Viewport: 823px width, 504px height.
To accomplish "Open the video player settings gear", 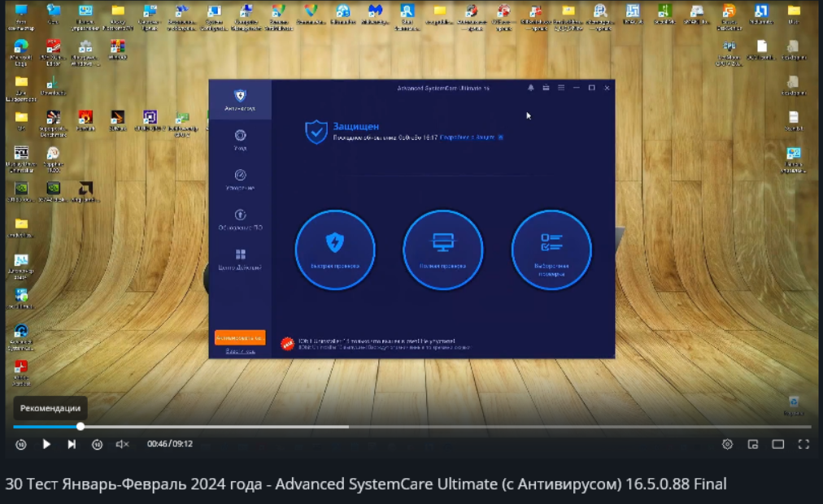I will [727, 444].
